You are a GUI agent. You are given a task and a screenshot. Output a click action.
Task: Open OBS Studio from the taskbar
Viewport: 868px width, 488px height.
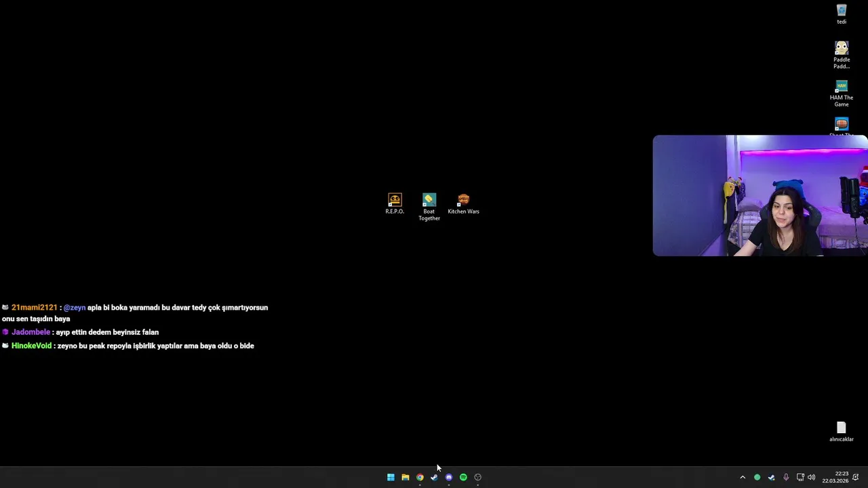click(478, 477)
